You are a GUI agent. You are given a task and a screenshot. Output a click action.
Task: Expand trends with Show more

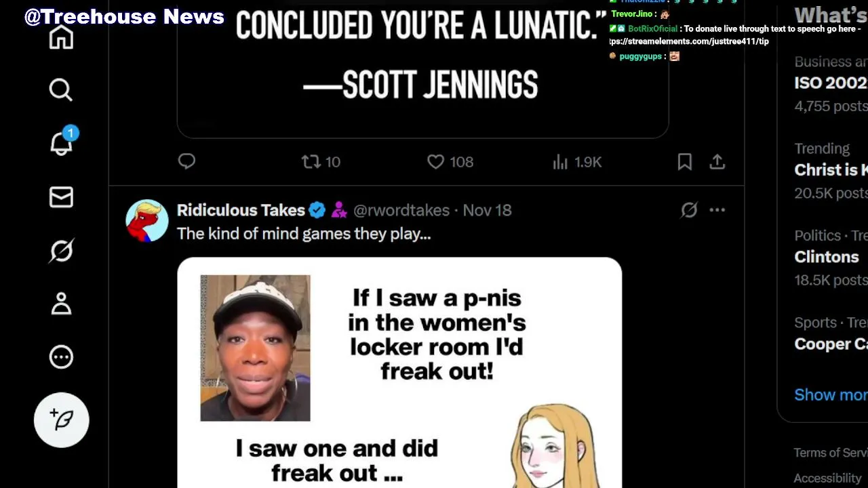831,394
